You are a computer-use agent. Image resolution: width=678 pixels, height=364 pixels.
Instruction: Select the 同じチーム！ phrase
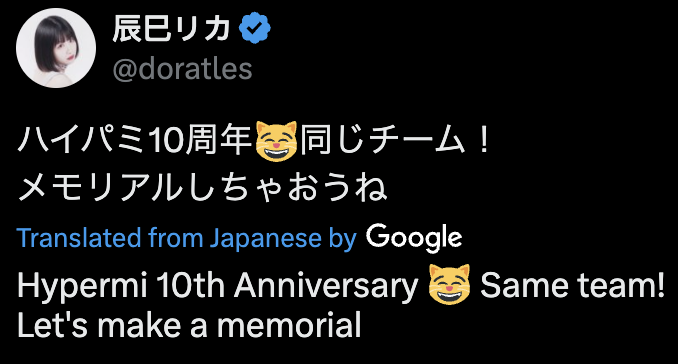395,140
